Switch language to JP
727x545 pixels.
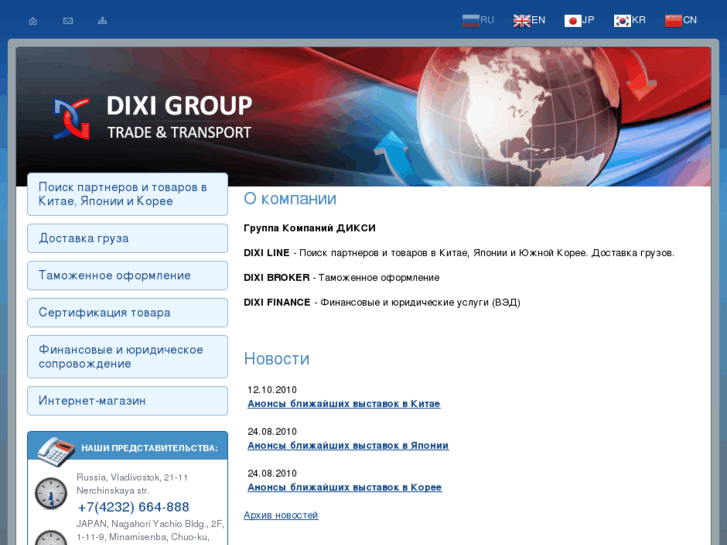click(588, 20)
